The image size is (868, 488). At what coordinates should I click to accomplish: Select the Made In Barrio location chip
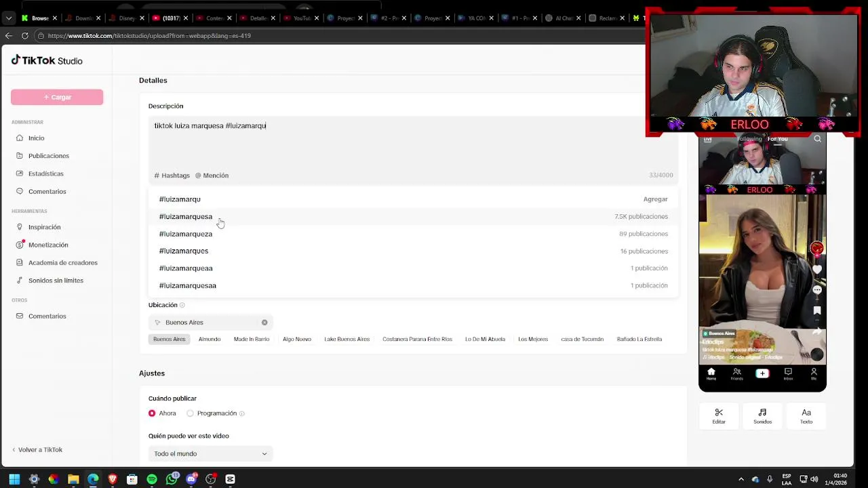[x=252, y=339]
